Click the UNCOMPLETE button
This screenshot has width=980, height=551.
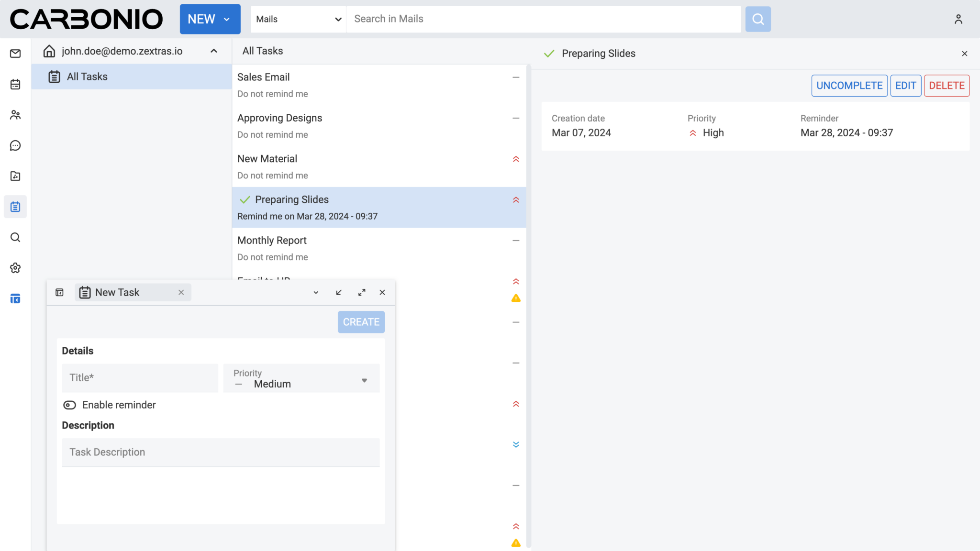coord(849,85)
